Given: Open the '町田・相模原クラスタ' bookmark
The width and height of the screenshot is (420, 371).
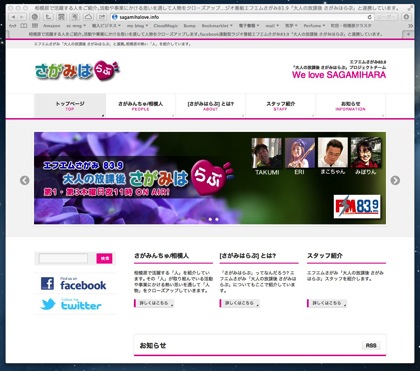Looking at the screenshot, I should 351,26.
